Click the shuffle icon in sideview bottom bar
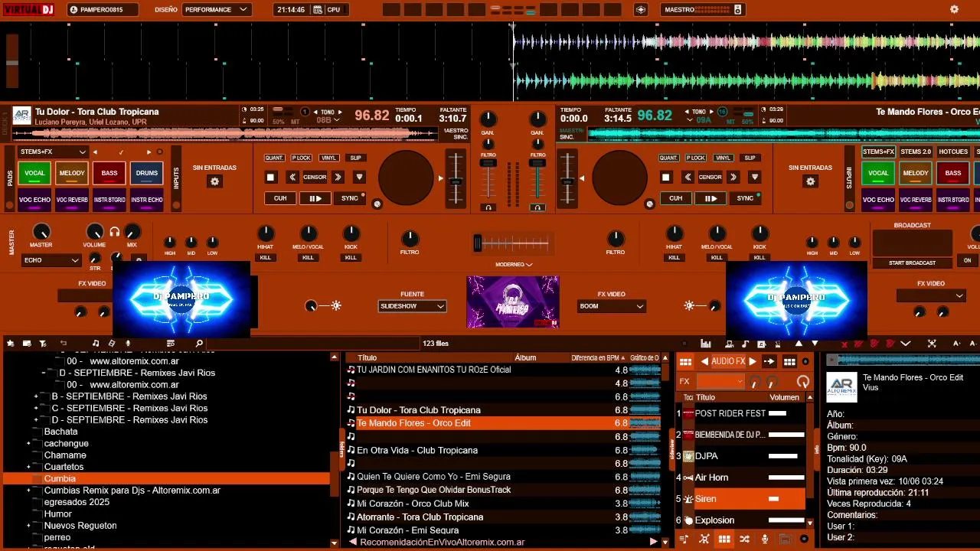The width and height of the screenshot is (980, 551). (x=744, y=540)
